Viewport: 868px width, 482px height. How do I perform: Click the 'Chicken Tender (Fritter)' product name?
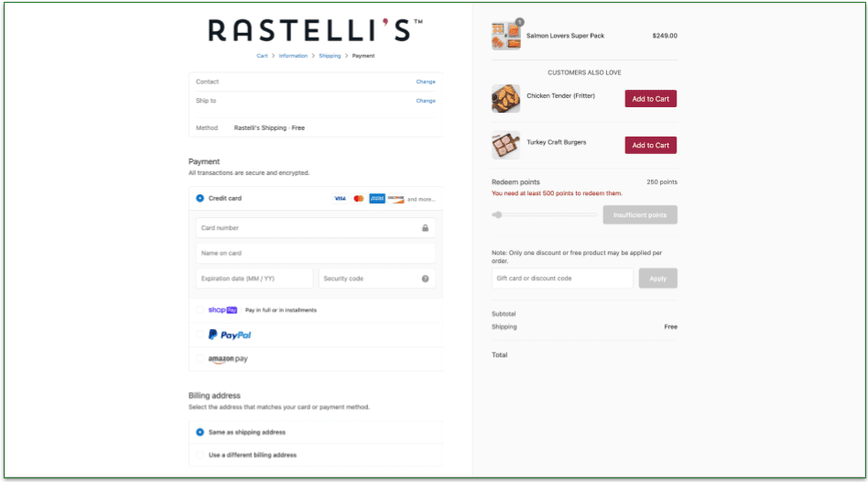point(560,96)
